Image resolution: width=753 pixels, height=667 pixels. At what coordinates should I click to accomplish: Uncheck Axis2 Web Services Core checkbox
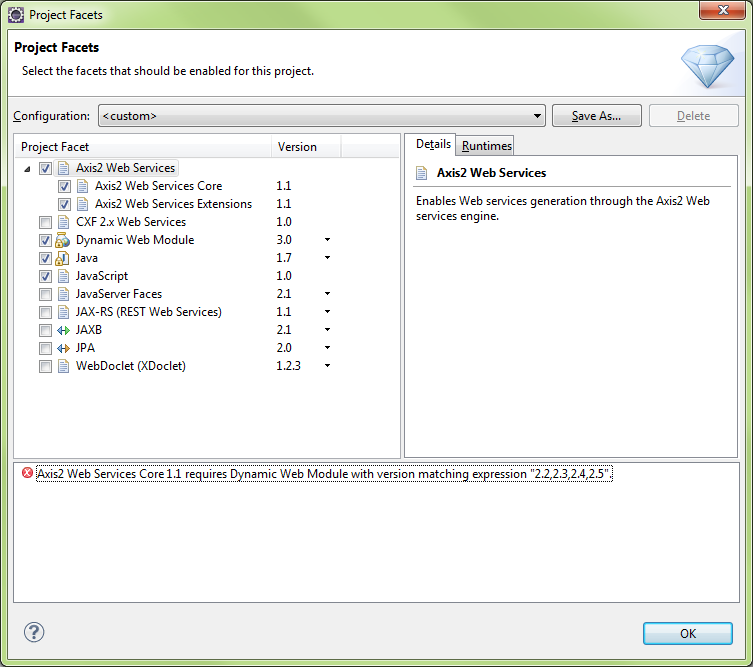click(x=64, y=186)
